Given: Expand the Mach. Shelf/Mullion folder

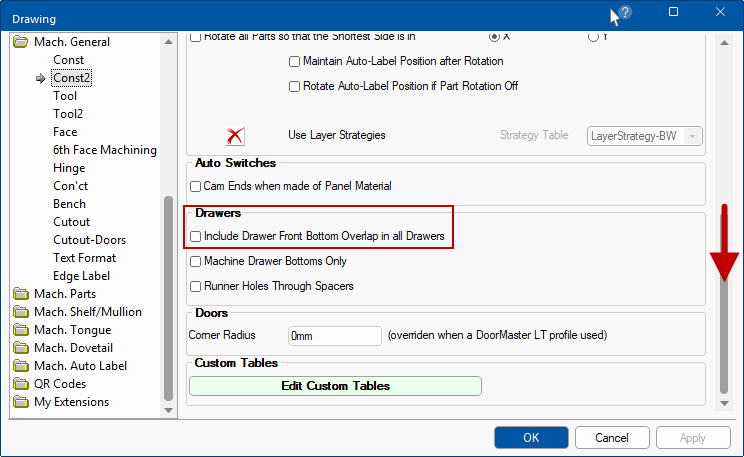Looking at the screenshot, I should pos(21,312).
